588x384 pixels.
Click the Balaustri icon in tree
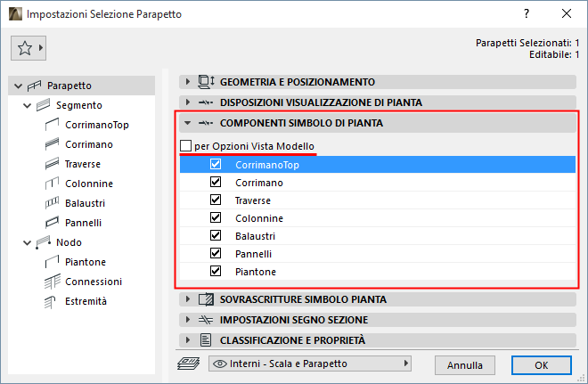(x=51, y=203)
